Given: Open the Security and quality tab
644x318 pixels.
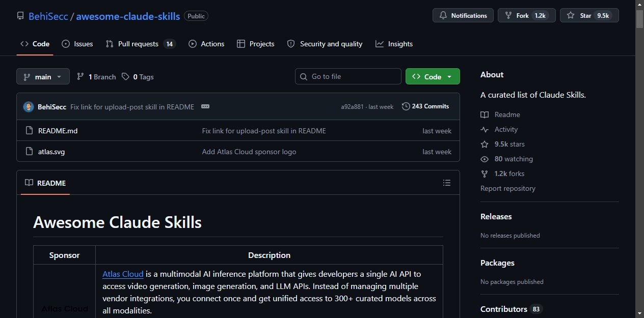Looking at the screenshot, I should click(325, 44).
